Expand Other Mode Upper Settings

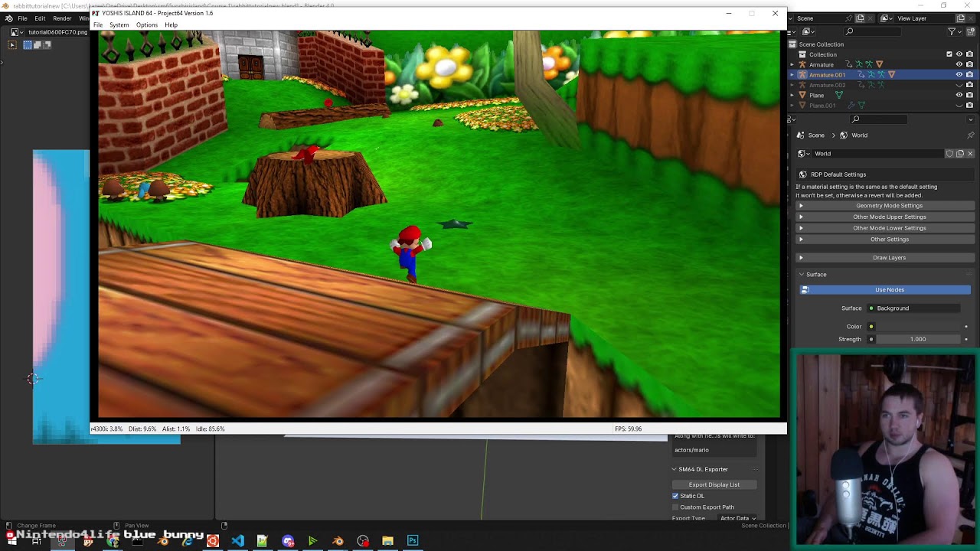(884, 217)
